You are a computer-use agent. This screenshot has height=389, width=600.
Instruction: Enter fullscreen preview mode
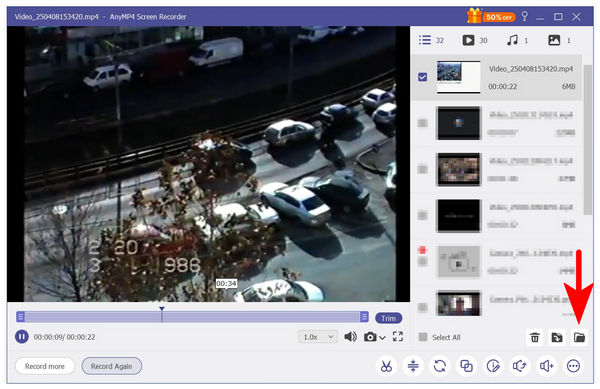pyautogui.click(x=398, y=337)
